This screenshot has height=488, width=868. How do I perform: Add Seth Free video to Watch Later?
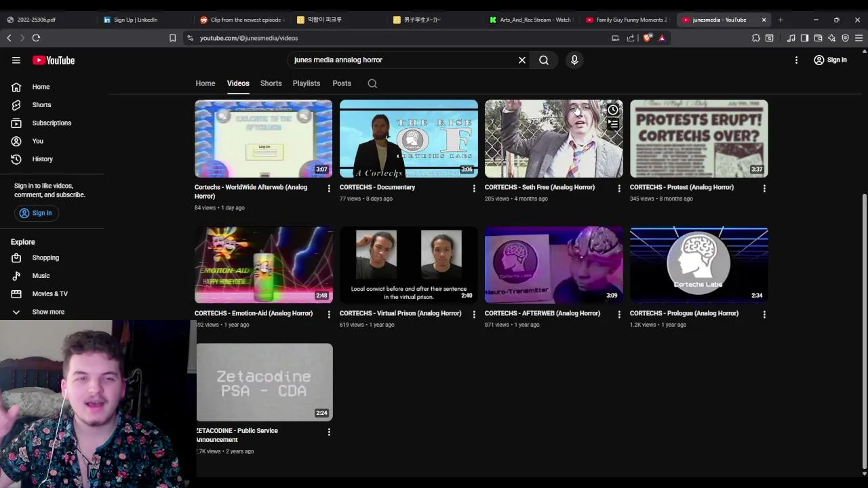[613, 110]
